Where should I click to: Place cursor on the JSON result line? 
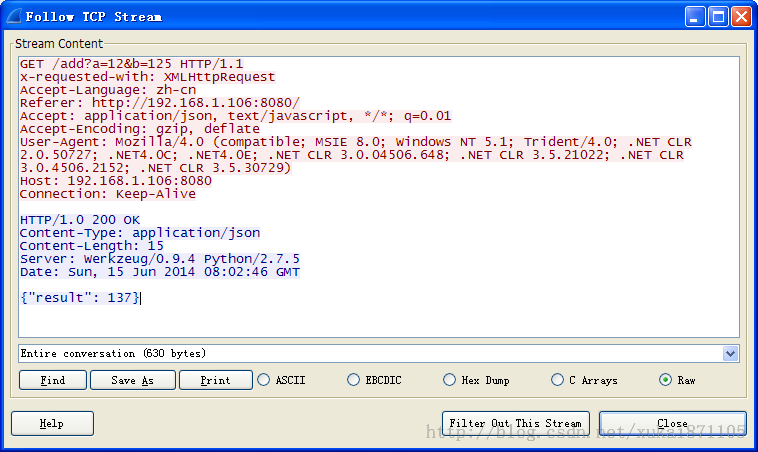click(x=80, y=298)
